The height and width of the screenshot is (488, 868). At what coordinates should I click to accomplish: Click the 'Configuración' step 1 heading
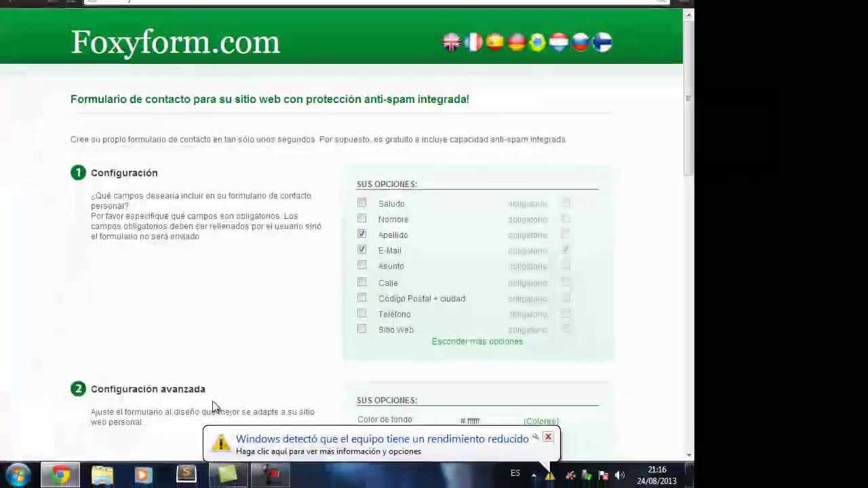click(x=124, y=173)
